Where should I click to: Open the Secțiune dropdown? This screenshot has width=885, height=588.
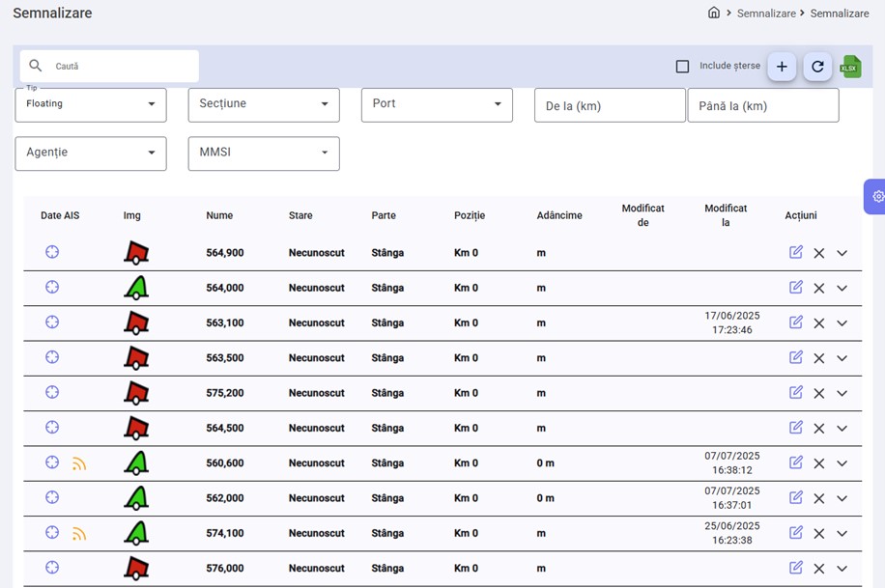263,104
